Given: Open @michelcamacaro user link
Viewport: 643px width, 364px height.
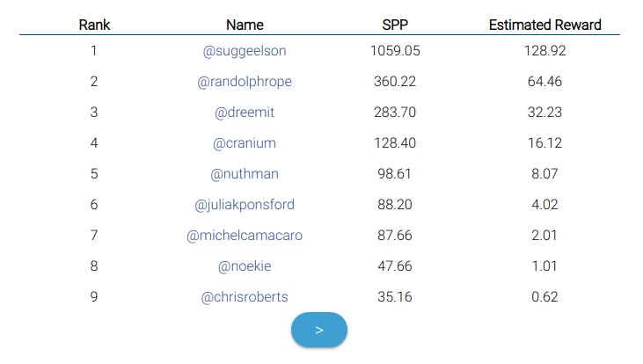Looking at the screenshot, I should [x=245, y=236].
